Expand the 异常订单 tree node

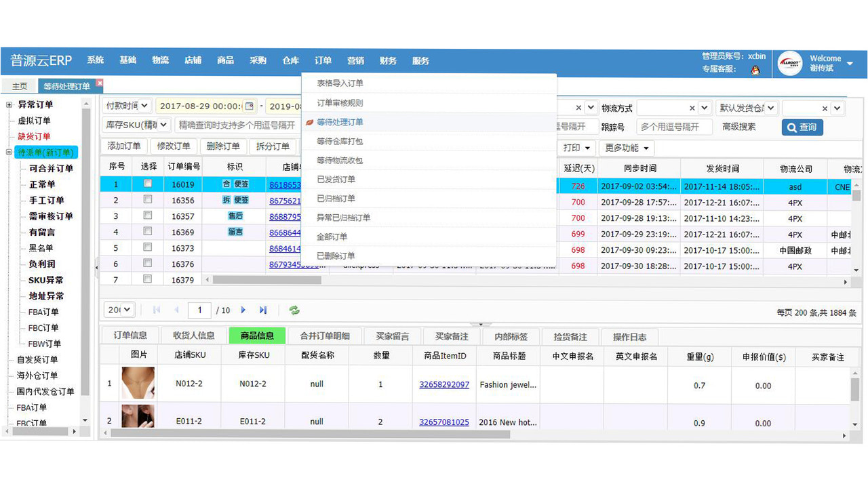(9, 104)
